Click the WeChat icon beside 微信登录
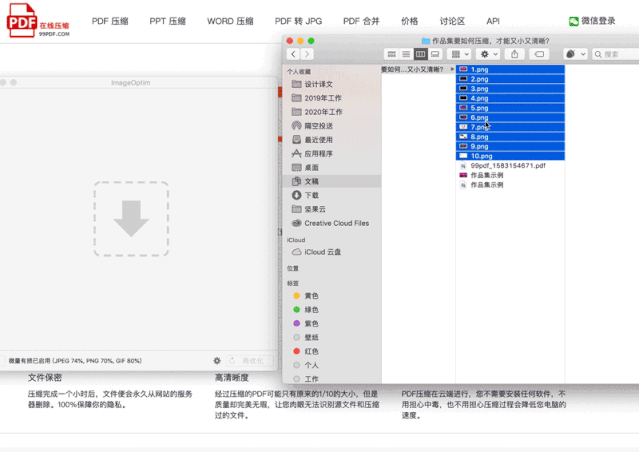This screenshot has width=639, height=452. [x=574, y=21]
